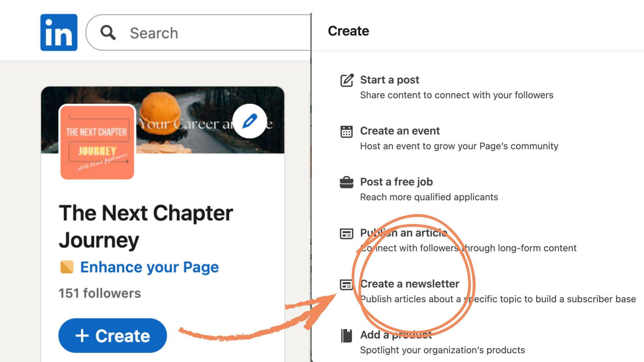Choose Publish an article entry

point(404,233)
